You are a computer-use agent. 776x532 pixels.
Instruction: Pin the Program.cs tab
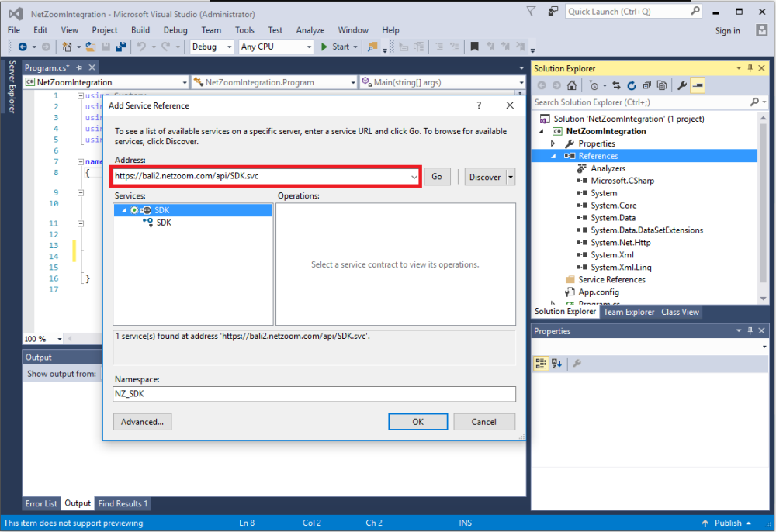click(79, 67)
